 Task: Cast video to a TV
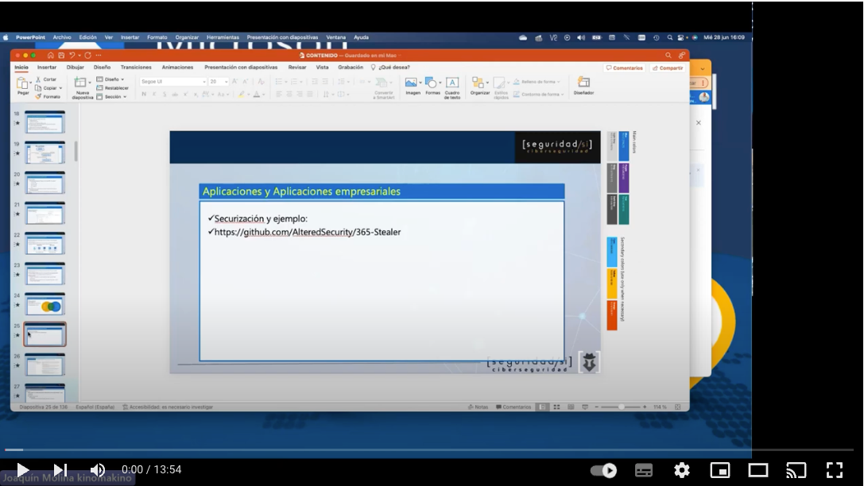point(796,470)
